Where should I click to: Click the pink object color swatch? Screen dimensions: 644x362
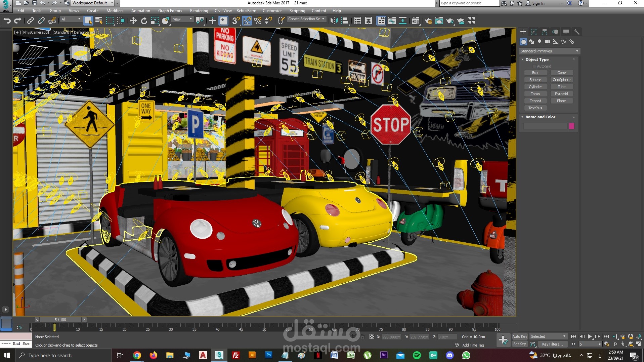pos(571,126)
